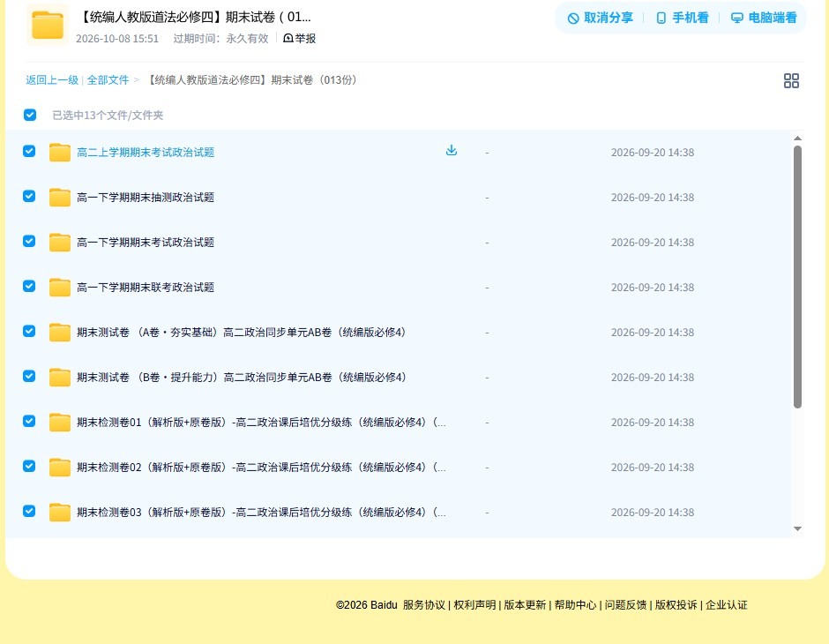
Task: Open folder 高二上学期期末考试政治试题
Action: click(x=146, y=153)
